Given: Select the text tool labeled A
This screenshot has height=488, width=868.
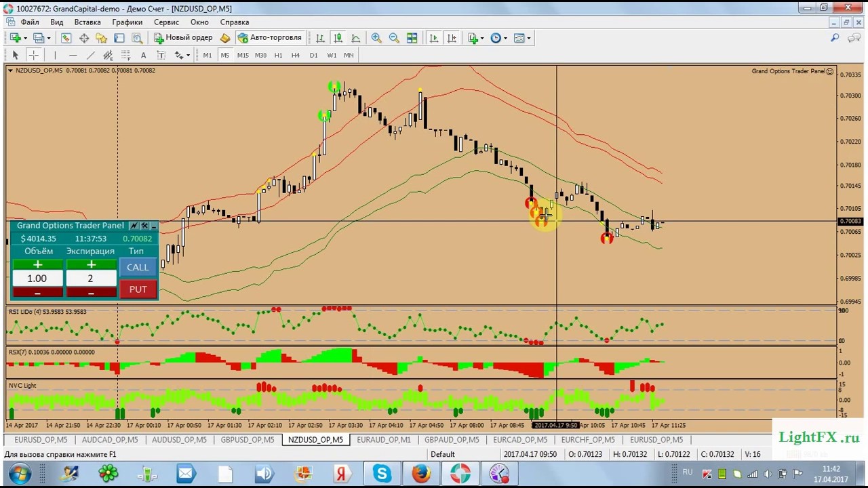Looking at the screenshot, I should click(x=143, y=55).
